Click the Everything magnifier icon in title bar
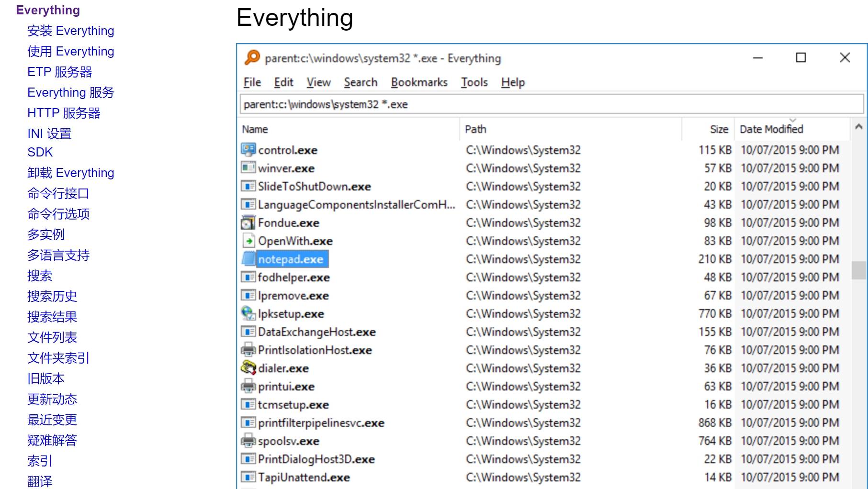 click(252, 58)
